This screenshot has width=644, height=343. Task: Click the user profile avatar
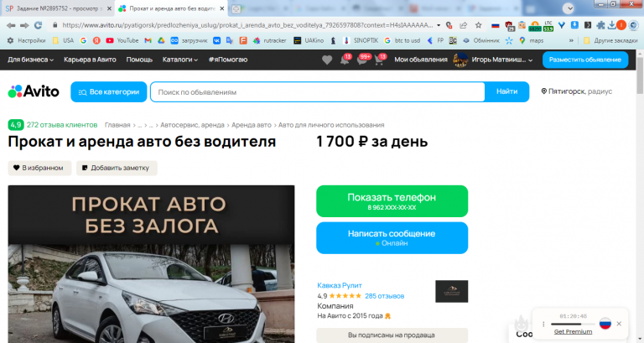(x=460, y=60)
